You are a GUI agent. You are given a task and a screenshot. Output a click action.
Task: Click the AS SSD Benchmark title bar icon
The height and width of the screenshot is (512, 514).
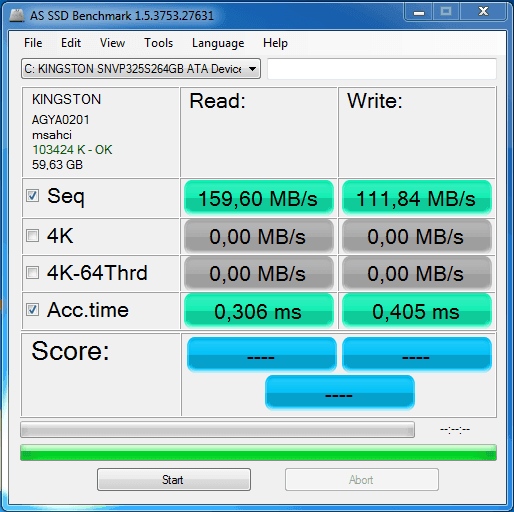coord(17,15)
